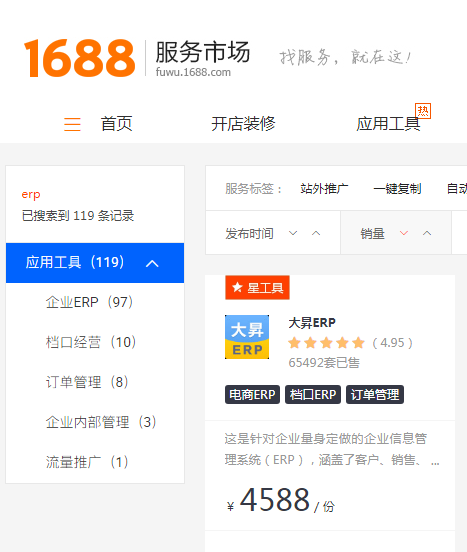Sort 发布时间 descending with down arrow
Viewport: 467px width, 552px height.
coord(293,233)
